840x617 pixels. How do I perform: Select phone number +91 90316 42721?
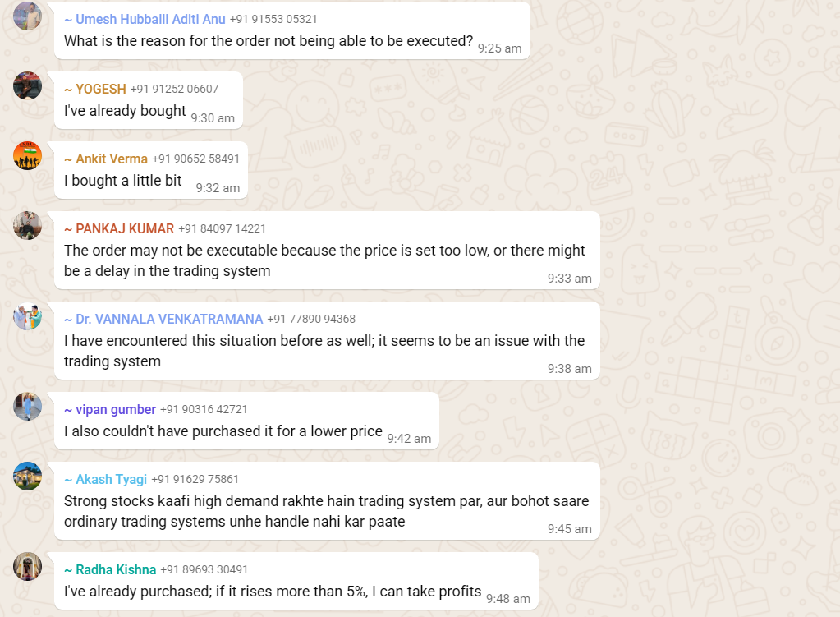pos(204,409)
